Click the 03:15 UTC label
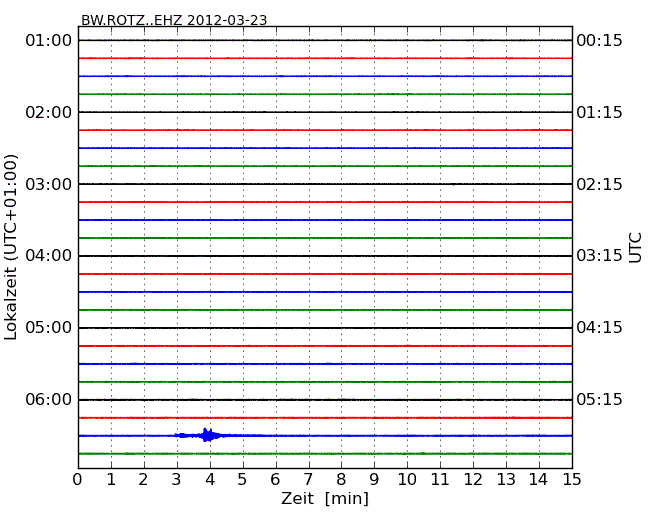The image size is (650, 520). (x=599, y=256)
